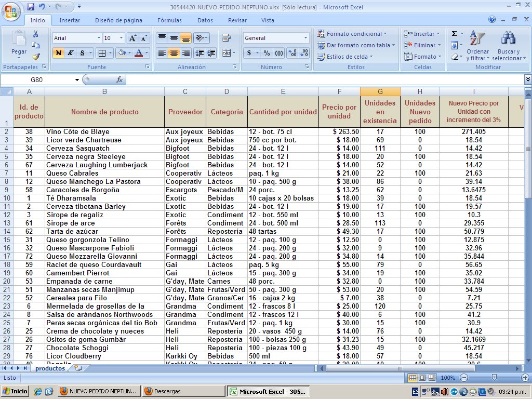
Task: Select column G header
Action: tap(380, 91)
